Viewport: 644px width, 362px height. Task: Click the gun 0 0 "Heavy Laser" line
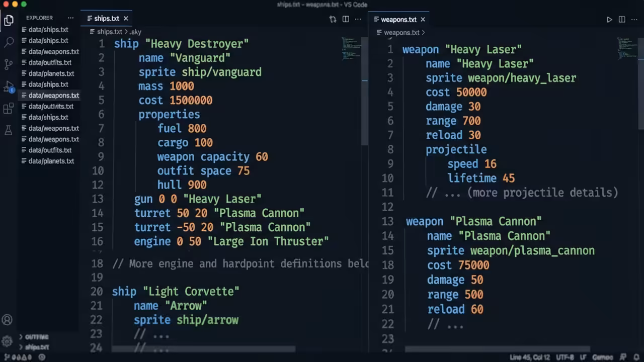point(198,199)
